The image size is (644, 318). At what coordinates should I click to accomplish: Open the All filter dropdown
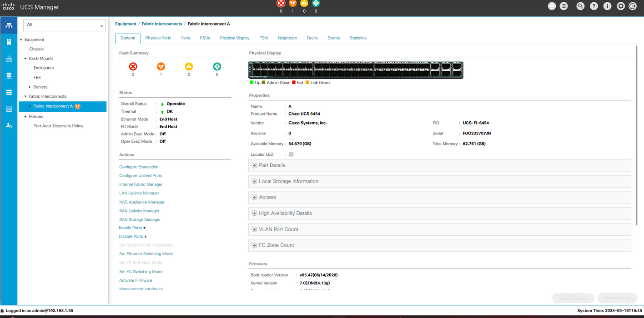[65, 25]
